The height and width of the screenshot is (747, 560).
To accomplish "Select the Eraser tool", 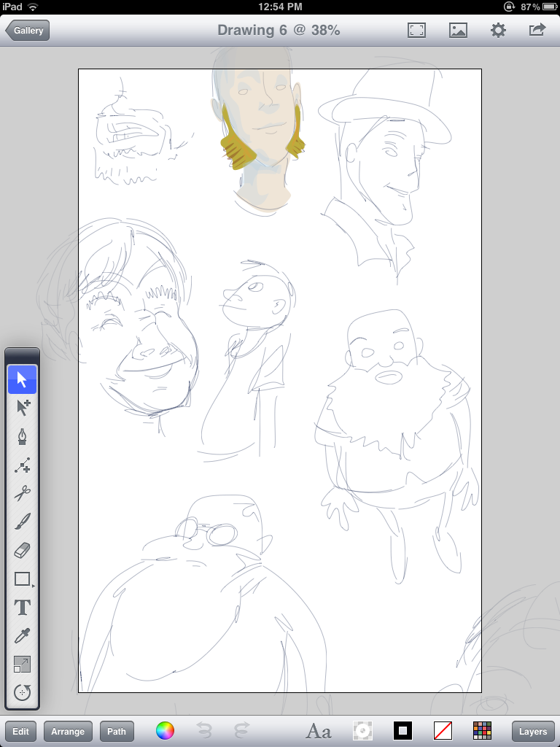I will point(22,550).
